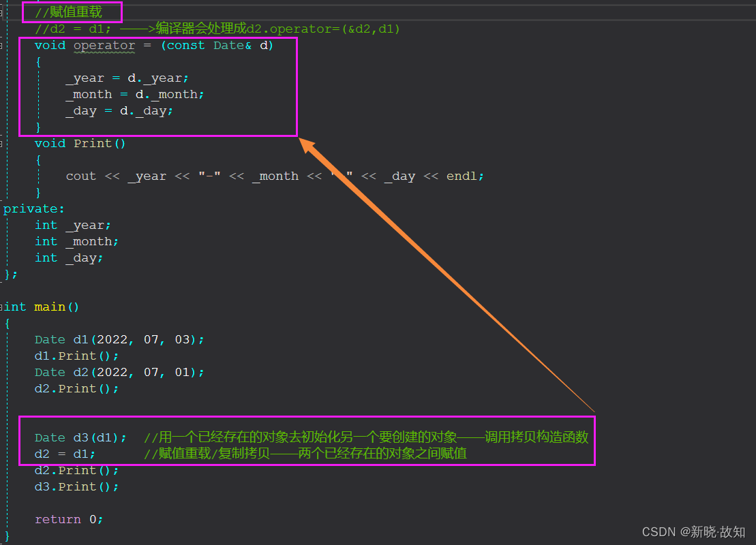Select the operator keyword in the function signature

[x=104, y=45]
